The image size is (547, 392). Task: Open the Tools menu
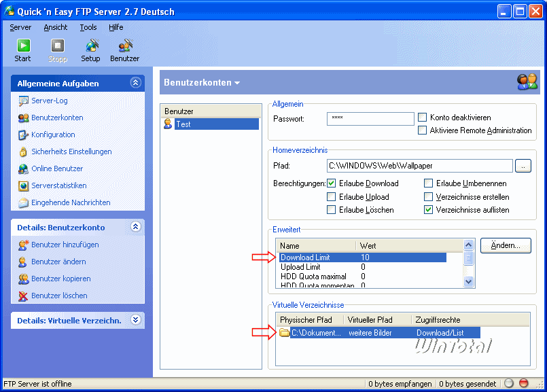88,27
